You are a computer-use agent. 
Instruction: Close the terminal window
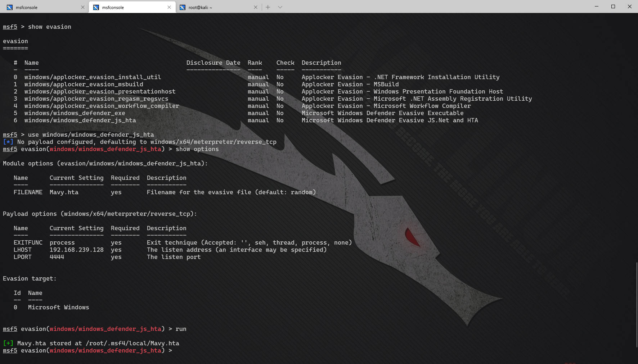tap(630, 6)
